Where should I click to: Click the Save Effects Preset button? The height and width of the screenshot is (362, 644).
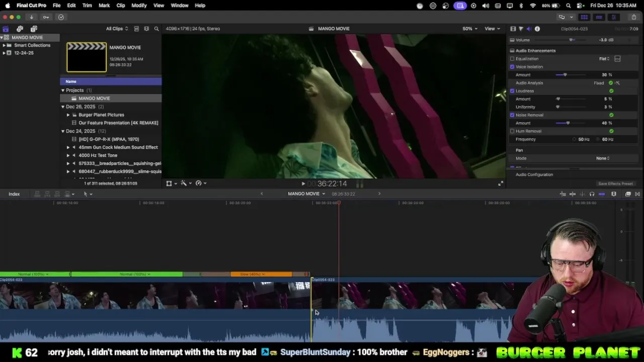pos(615,184)
